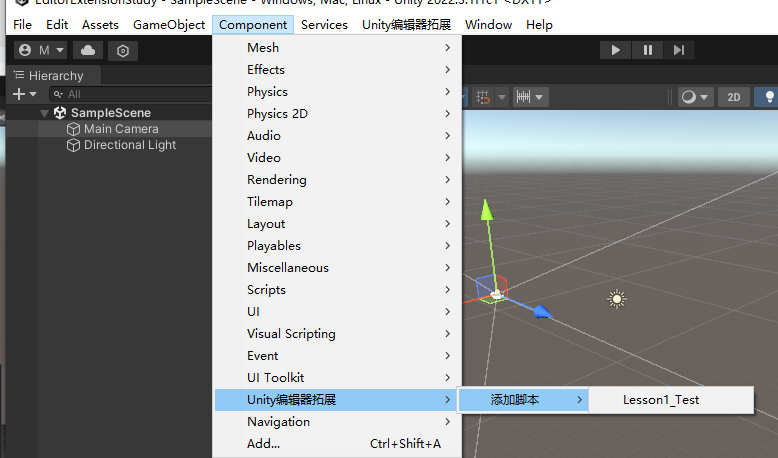This screenshot has width=778, height=458.
Task: Click the Step frame button
Action: 679,50
